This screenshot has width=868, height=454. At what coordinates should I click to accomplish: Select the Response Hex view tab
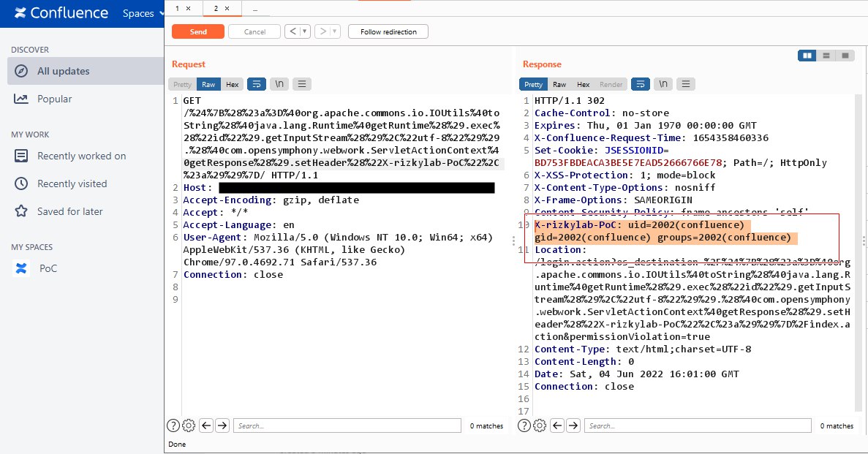click(x=584, y=84)
